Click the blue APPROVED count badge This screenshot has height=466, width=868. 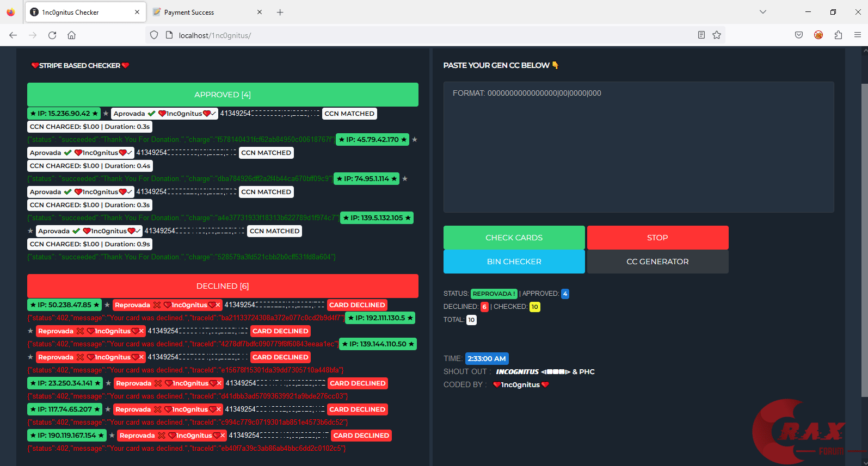(565, 294)
